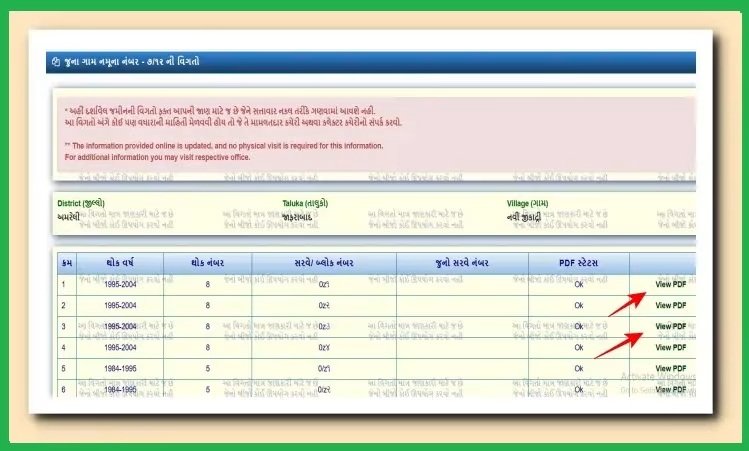Click the taluka value જાફરાબાદ
The height and width of the screenshot is (451, 749).
tap(300, 216)
